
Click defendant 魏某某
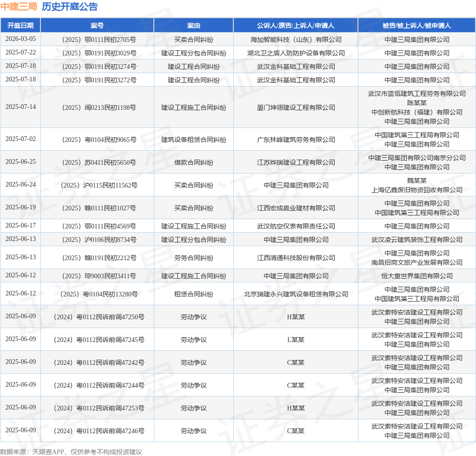click(417, 181)
